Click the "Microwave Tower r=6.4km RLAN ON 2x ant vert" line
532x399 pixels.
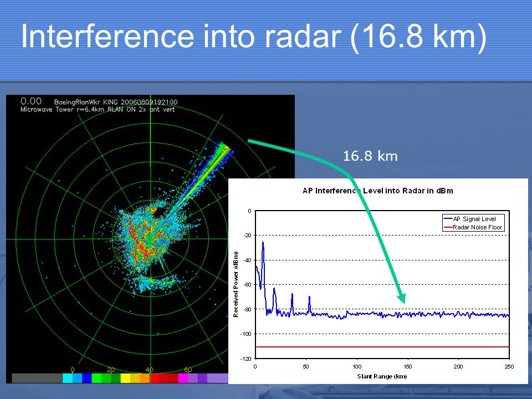coord(98,109)
